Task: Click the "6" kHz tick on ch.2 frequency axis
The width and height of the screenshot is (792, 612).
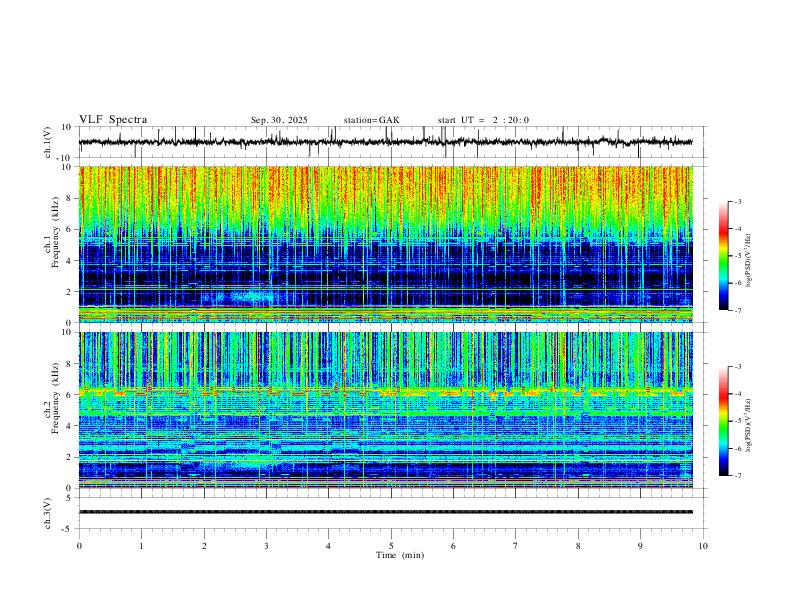Action: [70, 395]
